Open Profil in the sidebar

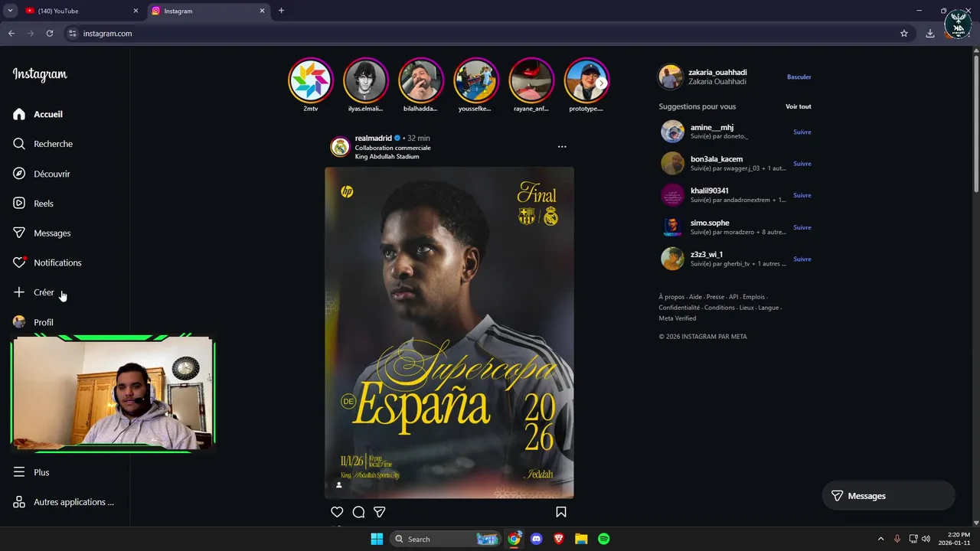coord(33,322)
